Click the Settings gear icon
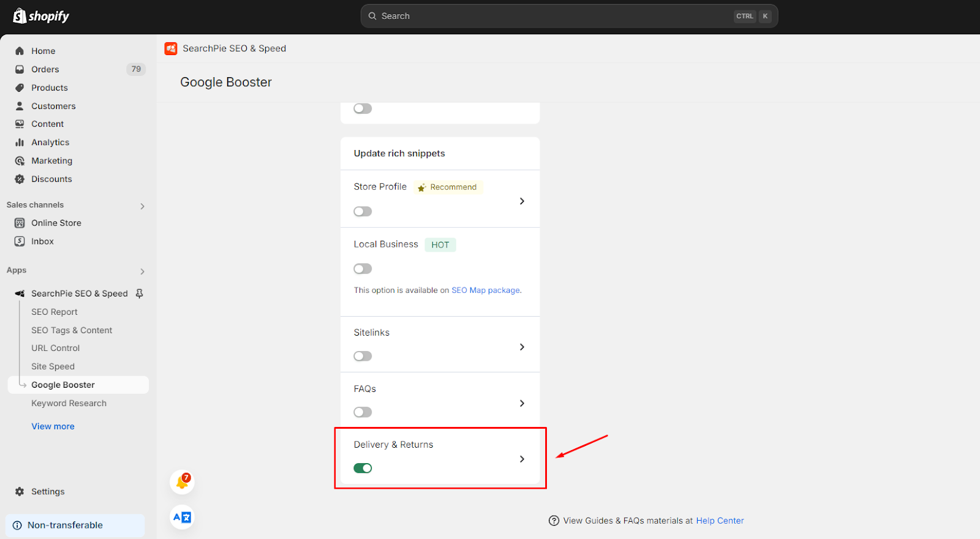 point(20,491)
